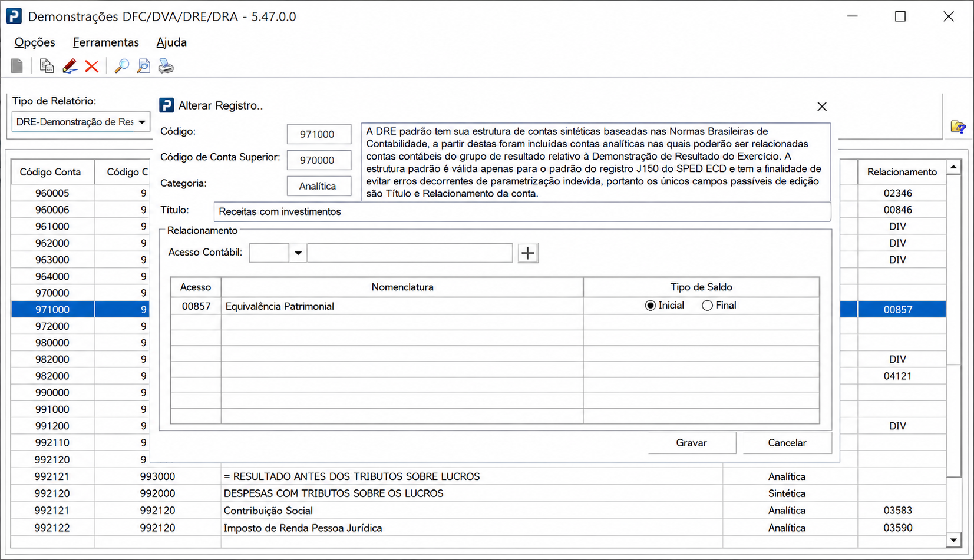
Task: Click the Gravar button
Action: (691, 443)
